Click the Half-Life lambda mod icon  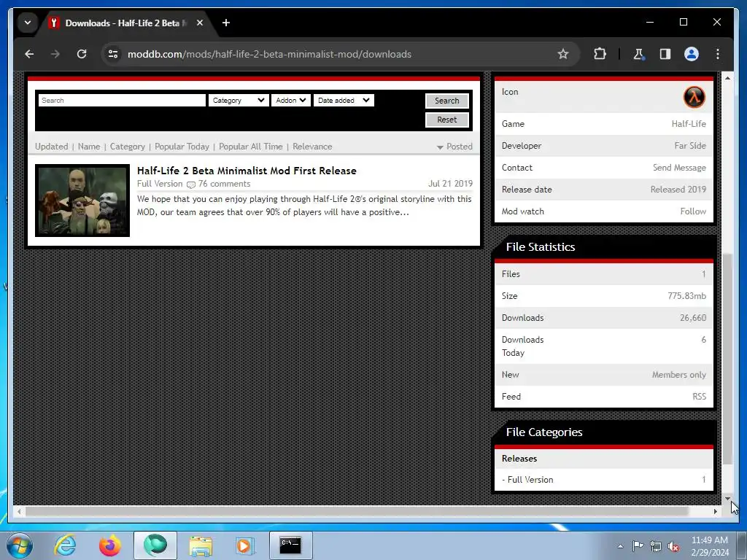click(x=694, y=97)
